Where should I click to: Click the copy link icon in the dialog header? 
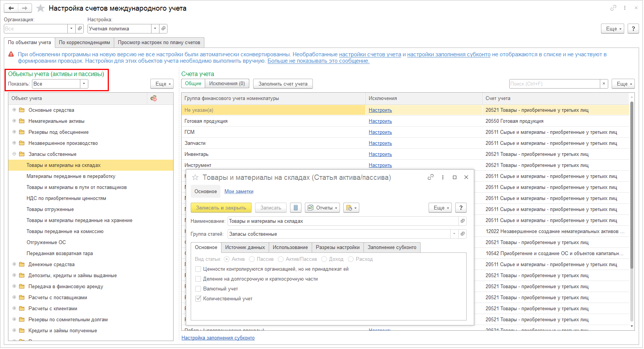pos(430,177)
